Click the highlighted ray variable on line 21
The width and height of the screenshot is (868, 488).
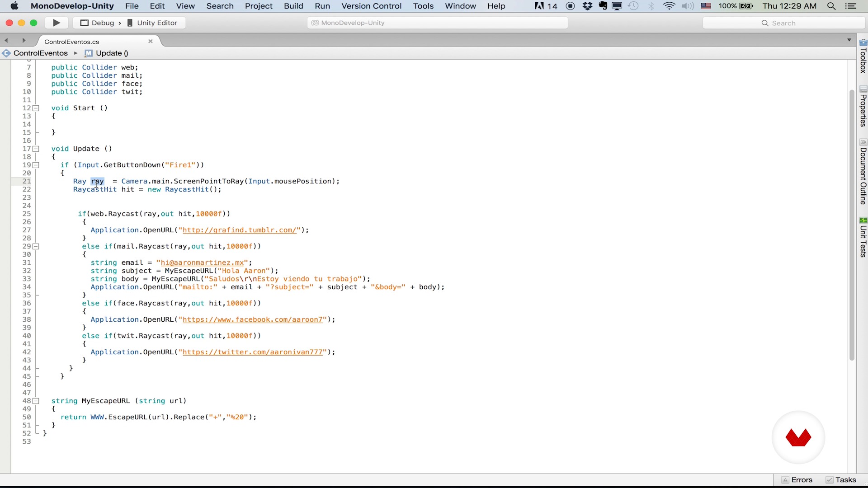coord(98,181)
